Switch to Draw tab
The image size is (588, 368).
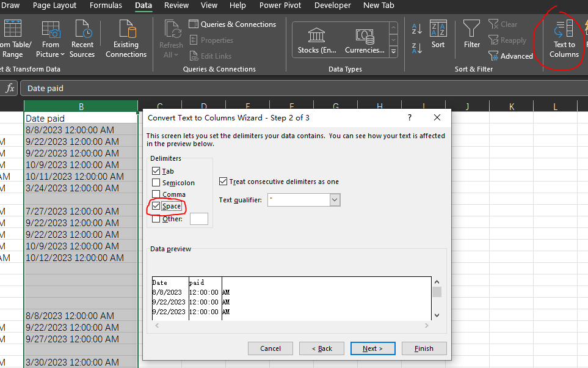(10, 6)
